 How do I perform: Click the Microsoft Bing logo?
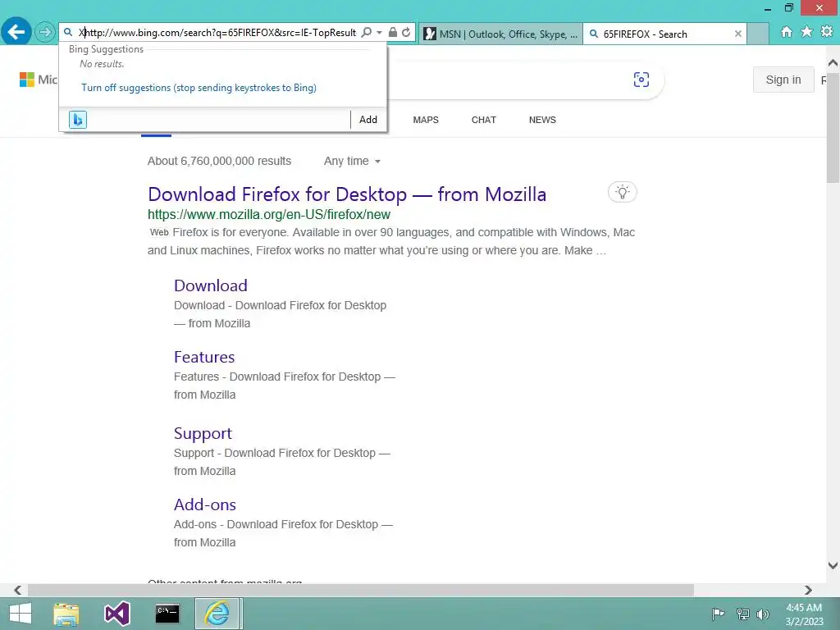[x=38, y=80]
